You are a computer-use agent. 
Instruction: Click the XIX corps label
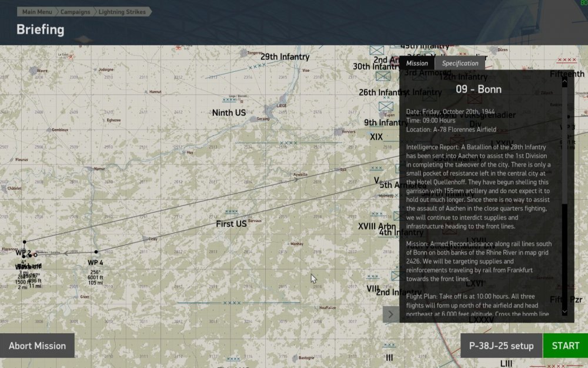376,137
